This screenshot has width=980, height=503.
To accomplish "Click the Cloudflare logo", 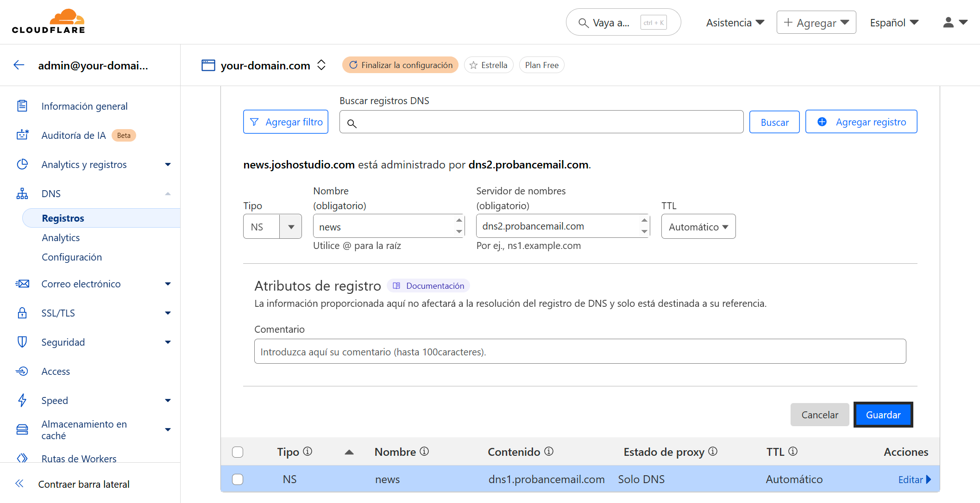I will tap(49, 21).
